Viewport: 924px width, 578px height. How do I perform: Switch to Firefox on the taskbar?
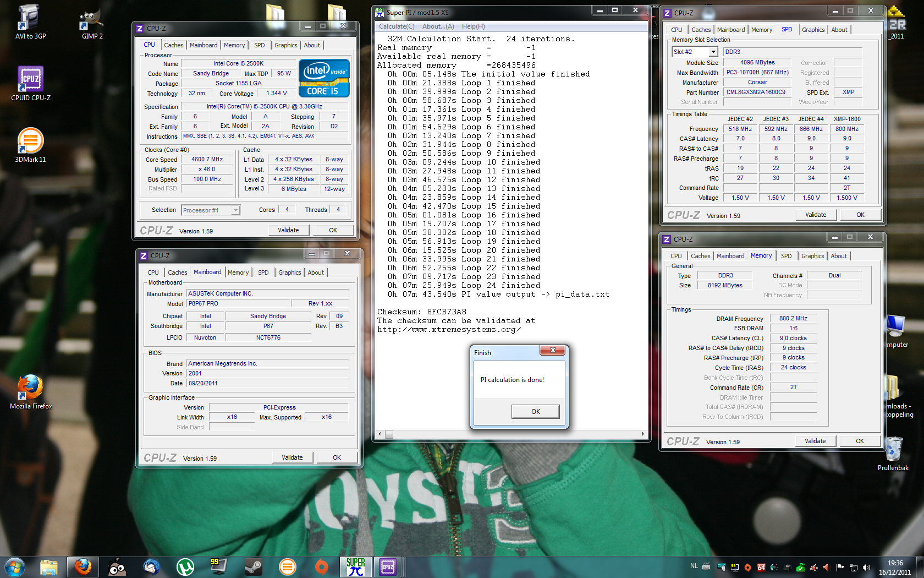point(83,567)
